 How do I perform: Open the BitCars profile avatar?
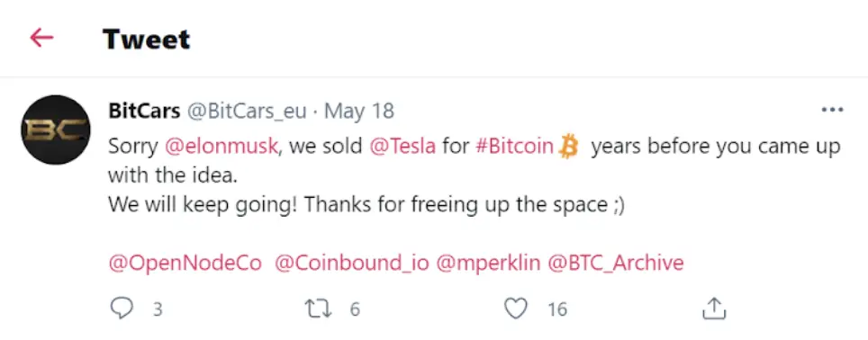click(55, 130)
